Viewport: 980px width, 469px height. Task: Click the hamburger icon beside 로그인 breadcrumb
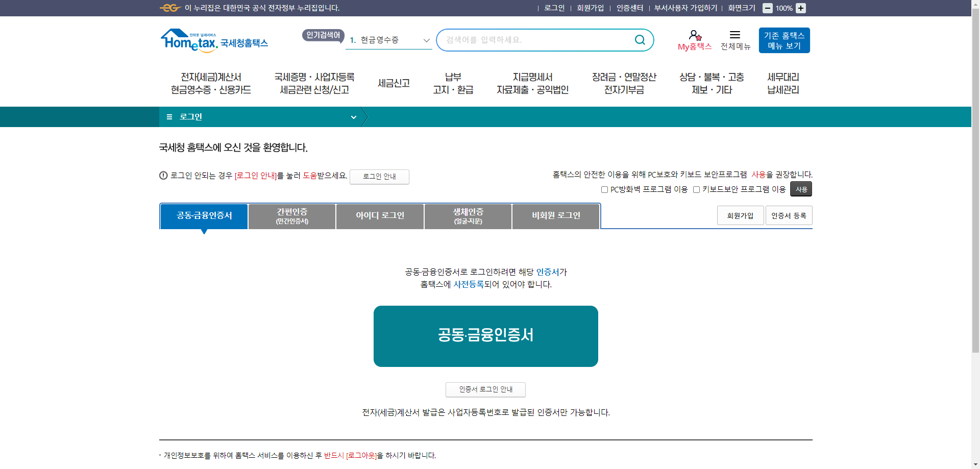click(169, 117)
